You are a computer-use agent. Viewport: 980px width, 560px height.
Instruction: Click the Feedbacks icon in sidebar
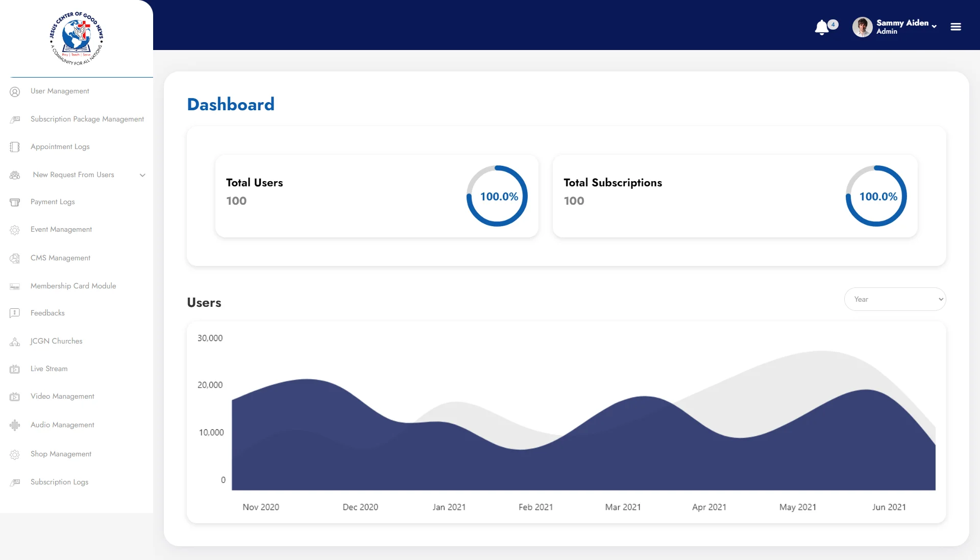coord(15,313)
